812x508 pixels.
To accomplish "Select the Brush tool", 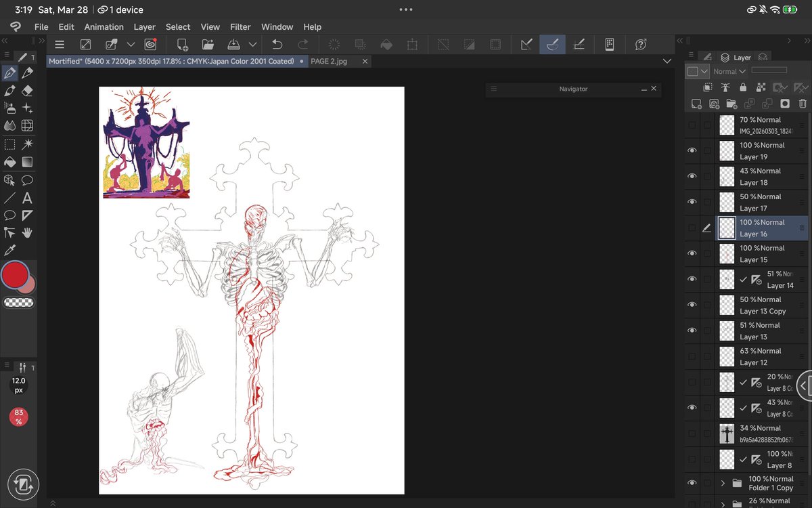I will pos(9,90).
